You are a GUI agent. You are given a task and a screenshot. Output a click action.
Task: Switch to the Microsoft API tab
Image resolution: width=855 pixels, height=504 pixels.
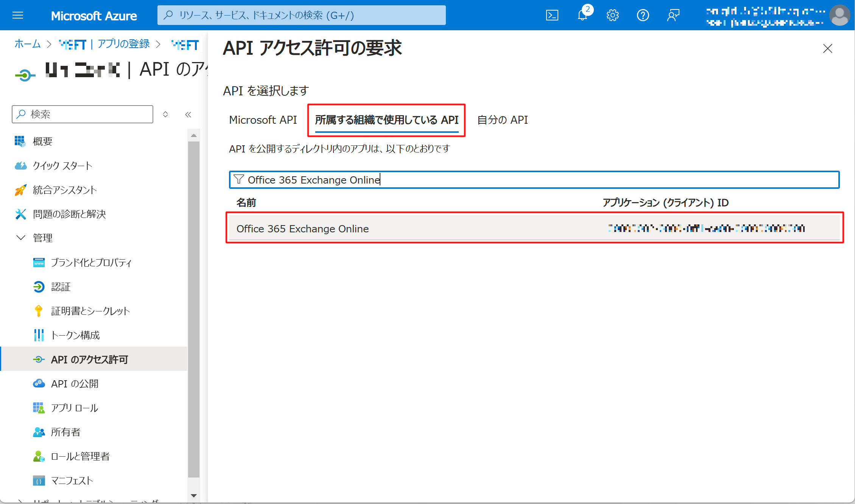[x=263, y=120]
